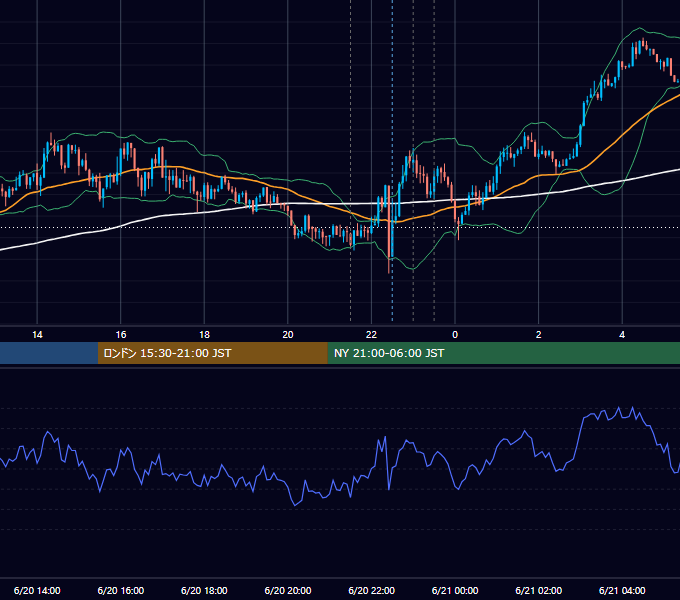Click the London 15:30-21:00 JST session bar
Image resolution: width=680 pixels, height=600 pixels.
(212, 353)
